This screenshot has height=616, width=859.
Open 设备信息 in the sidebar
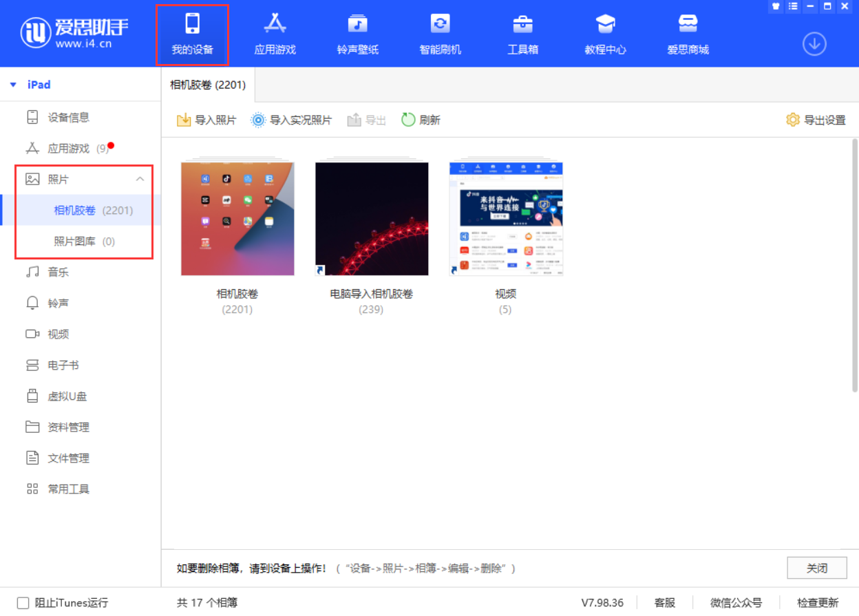(x=68, y=118)
